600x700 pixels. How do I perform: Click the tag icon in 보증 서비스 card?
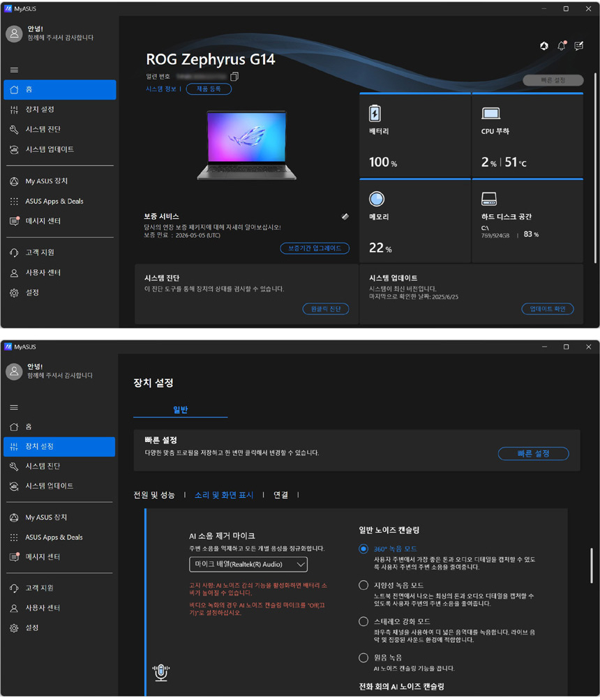coord(345,217)
